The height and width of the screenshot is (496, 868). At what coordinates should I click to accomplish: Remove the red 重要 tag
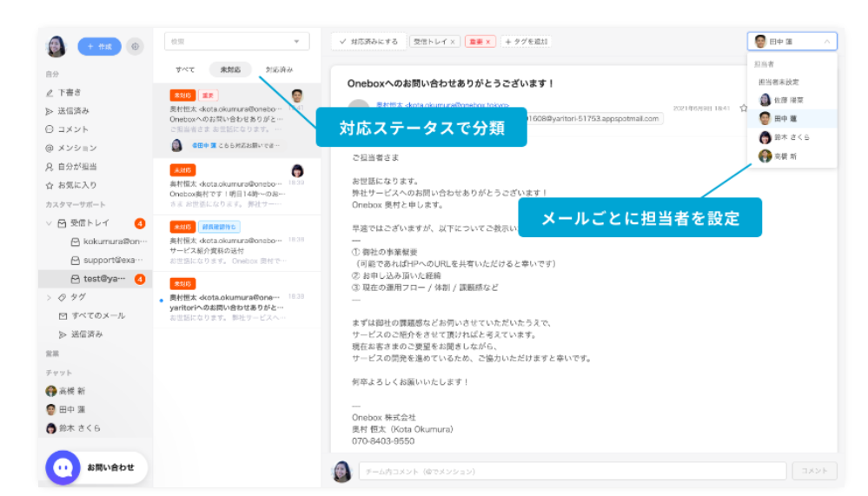pyautogui.click(x=488, y=42)
